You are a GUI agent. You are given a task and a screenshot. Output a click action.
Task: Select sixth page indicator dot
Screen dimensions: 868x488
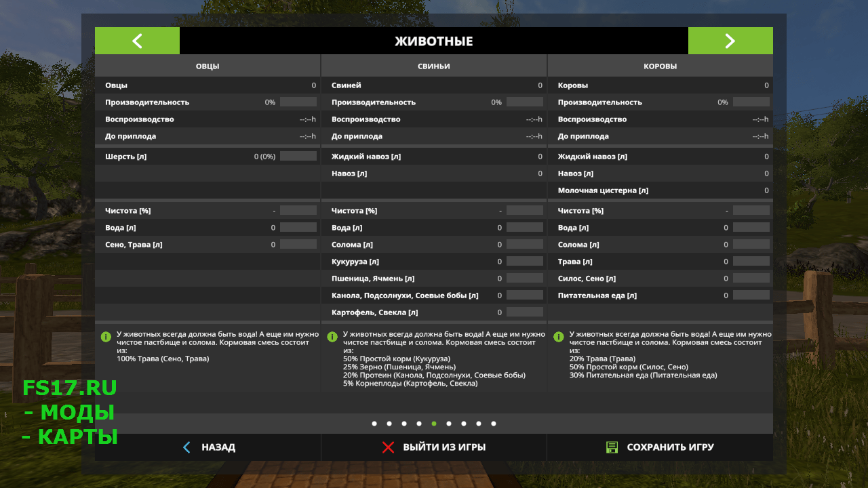pyautogui.click(x=449, y=424)
